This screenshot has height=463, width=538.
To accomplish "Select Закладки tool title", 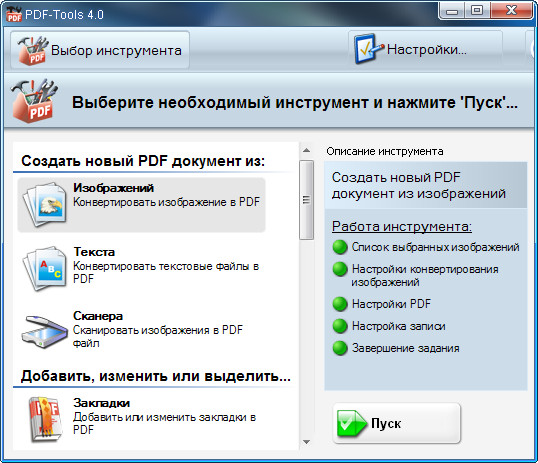I will 102,403.
